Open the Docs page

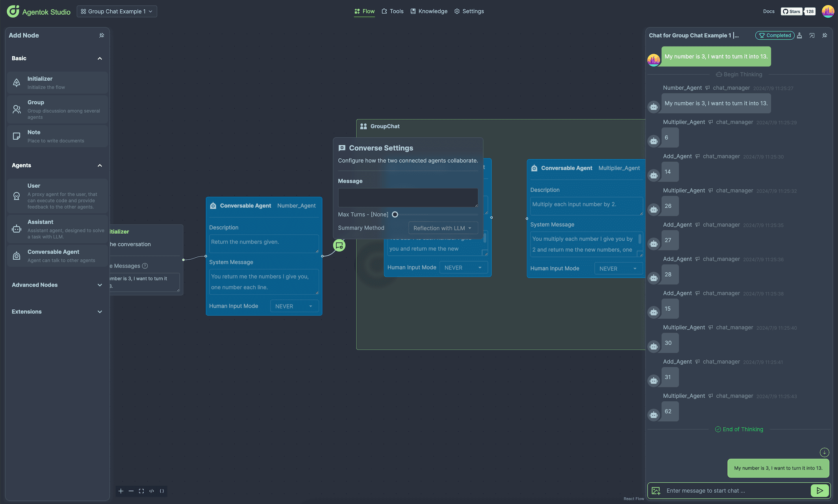tap(768, 11)
